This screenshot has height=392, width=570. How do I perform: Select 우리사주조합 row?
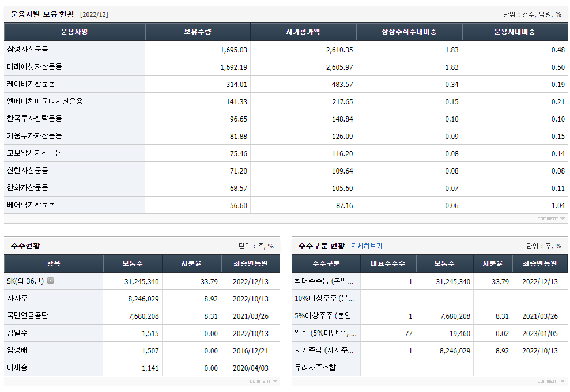[x=315, y=367]
